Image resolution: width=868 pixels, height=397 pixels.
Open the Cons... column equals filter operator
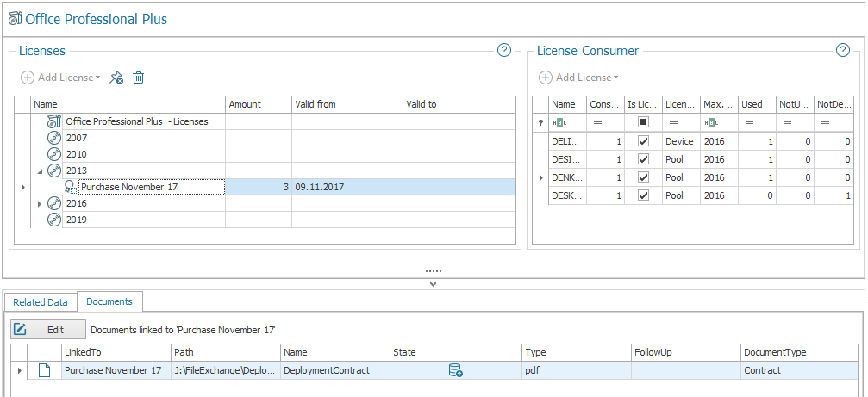coord(597,123)
